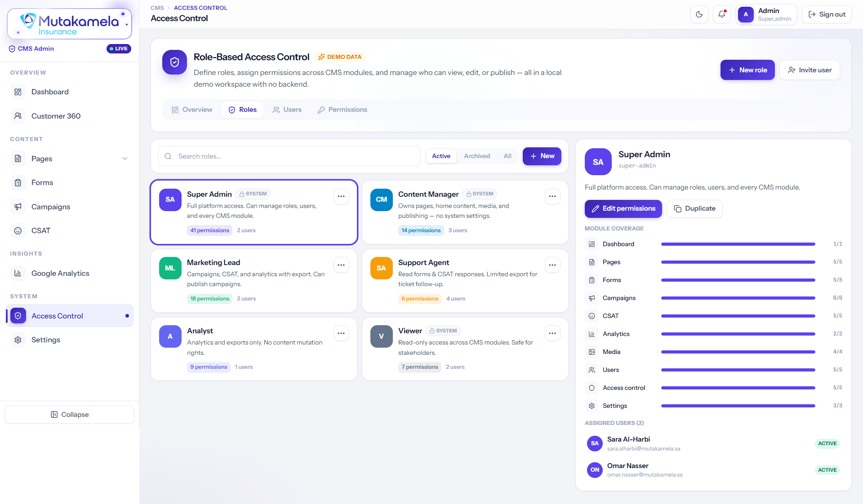The width and height of the screenshot is (863, 504).
Task: Open Viewer card options menu
Action: [552, 333]
